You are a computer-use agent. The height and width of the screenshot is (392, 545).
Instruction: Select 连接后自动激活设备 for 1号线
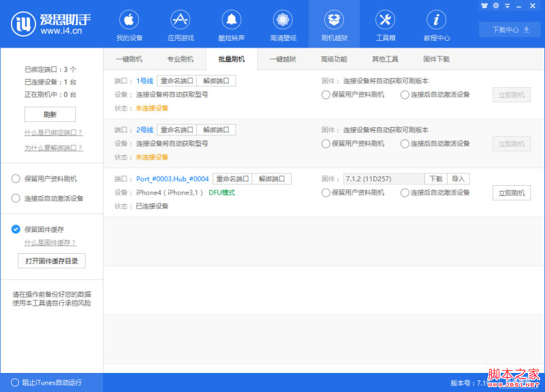tap(405, 95)
